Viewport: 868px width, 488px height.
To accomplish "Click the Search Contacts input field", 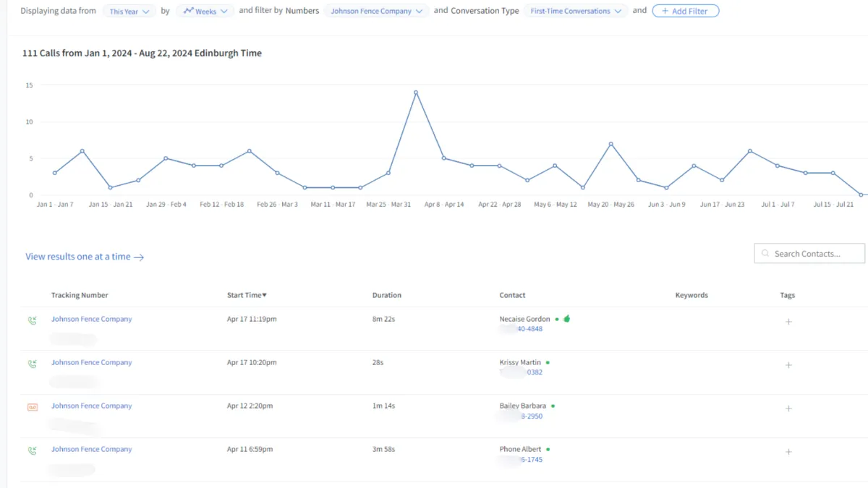I will coord(809,254).
